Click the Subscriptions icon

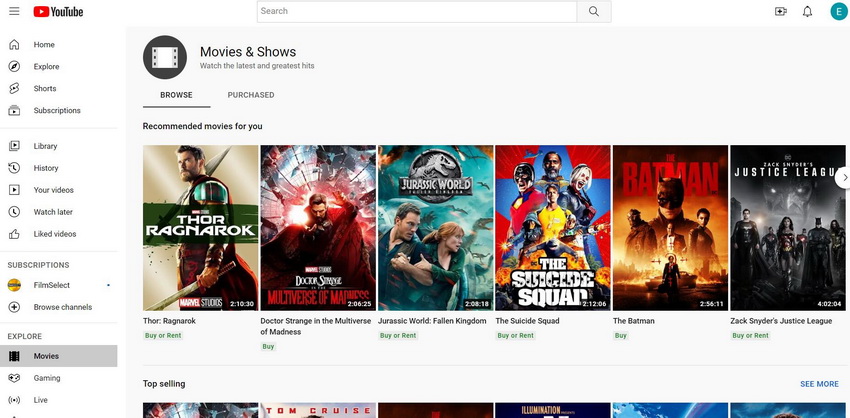[14, 111]
